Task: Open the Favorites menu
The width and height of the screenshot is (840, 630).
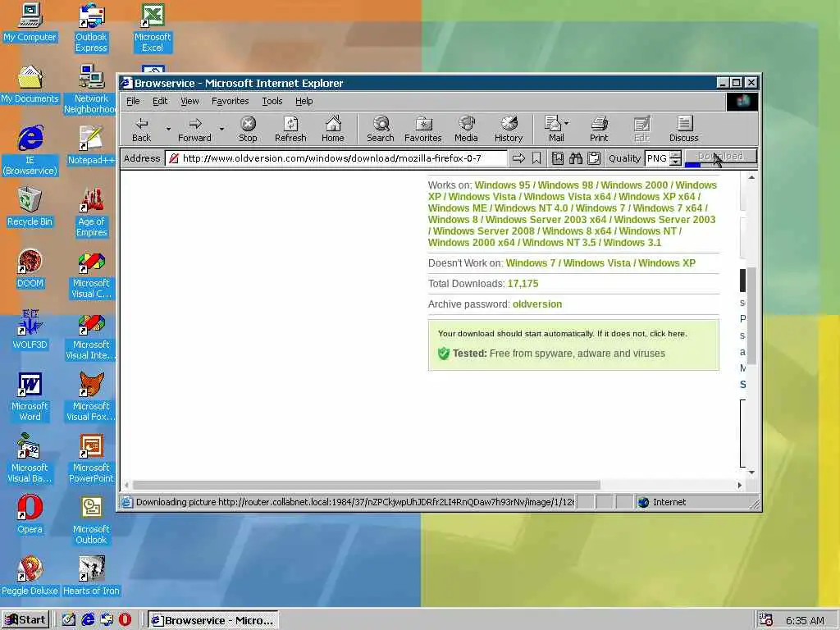Action: 230,101
